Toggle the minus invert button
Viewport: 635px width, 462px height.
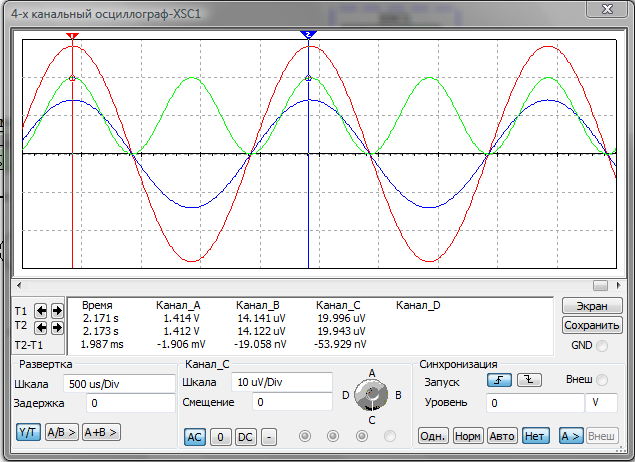pyautogui.click(x=269, y=437)
